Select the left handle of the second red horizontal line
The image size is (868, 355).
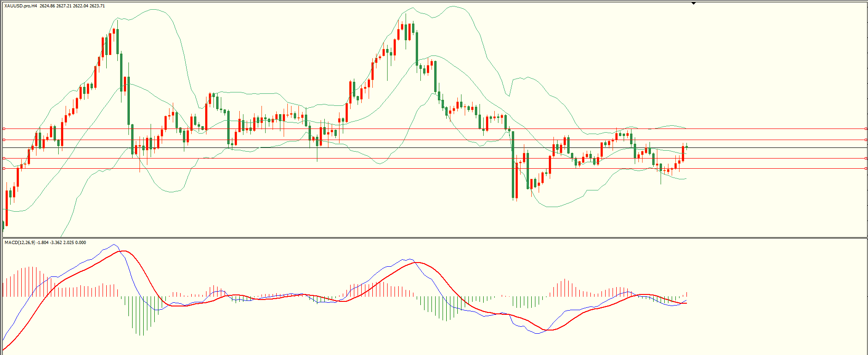point(4,140)
